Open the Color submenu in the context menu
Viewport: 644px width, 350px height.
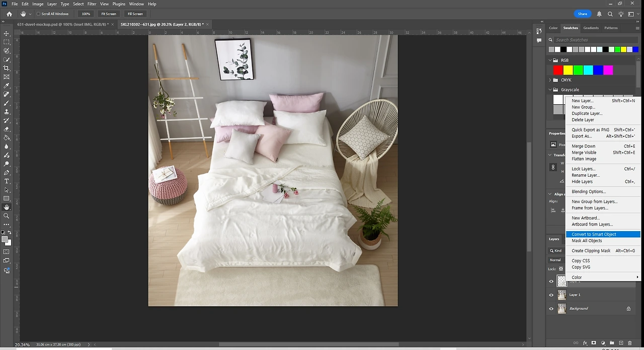[577, 277]
